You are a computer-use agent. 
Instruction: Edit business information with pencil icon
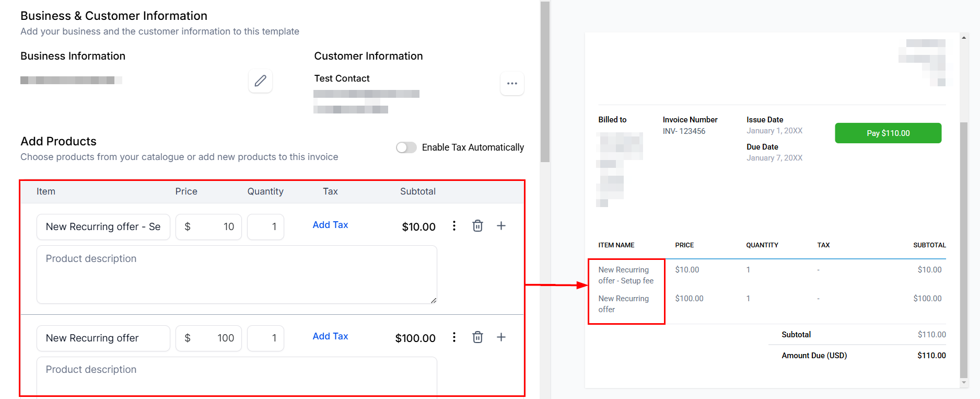(260, 81)
